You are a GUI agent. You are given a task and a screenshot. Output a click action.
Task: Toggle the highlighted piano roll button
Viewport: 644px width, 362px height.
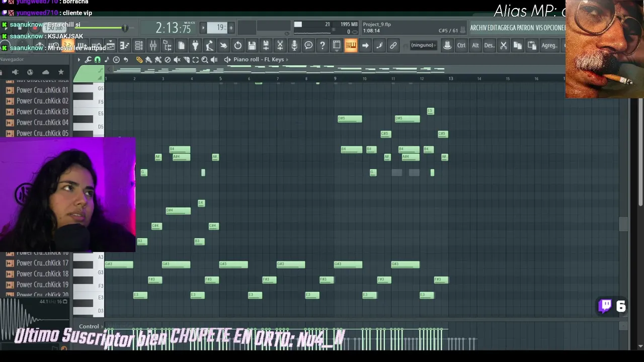click(x=351, y=46)
